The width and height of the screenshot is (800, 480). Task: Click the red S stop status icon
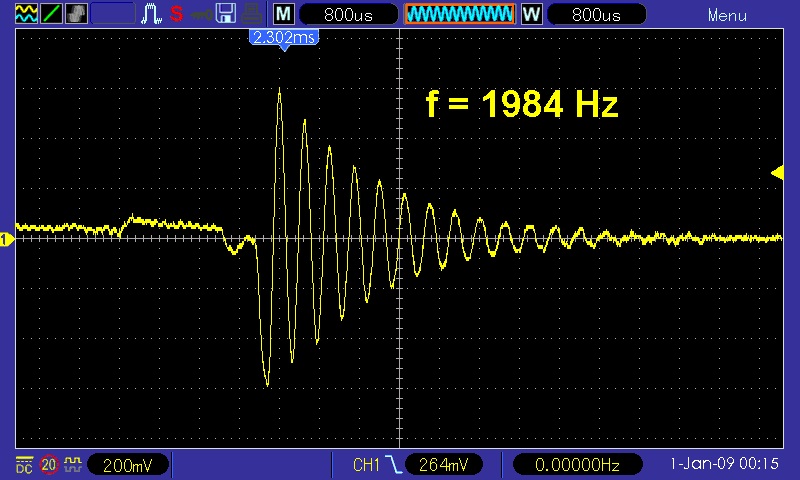click(177, 14)
